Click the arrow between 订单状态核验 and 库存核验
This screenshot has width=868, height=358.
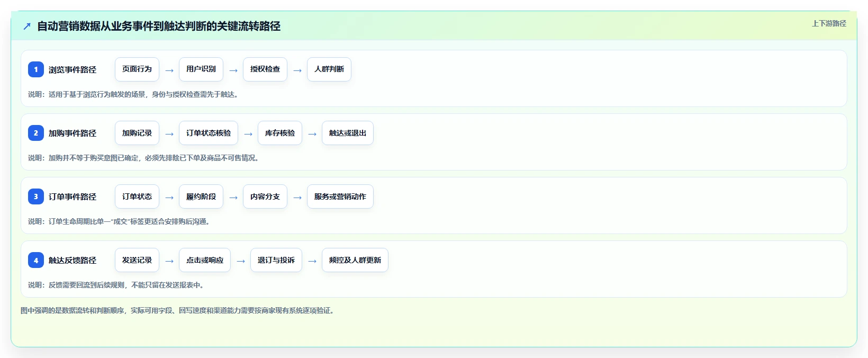(x=248, y=134)
